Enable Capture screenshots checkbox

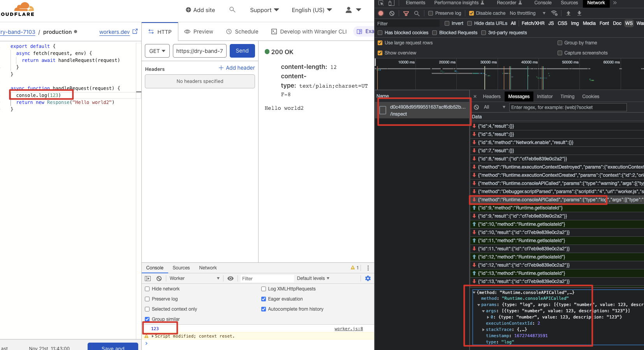560,53
